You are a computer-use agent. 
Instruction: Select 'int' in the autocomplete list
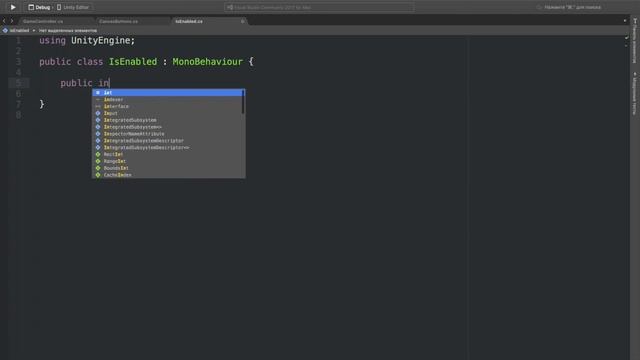(168, 93)
